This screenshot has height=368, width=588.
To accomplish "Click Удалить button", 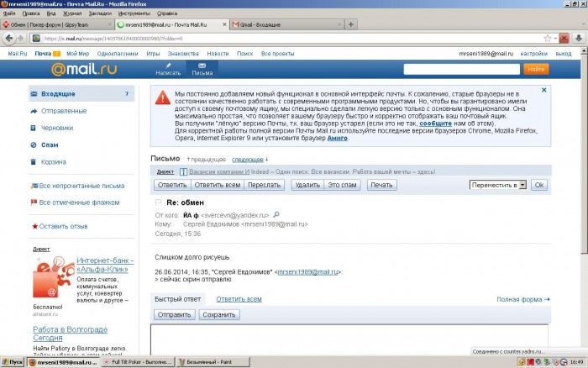I will pyautogui.click(x=307, y=185).
